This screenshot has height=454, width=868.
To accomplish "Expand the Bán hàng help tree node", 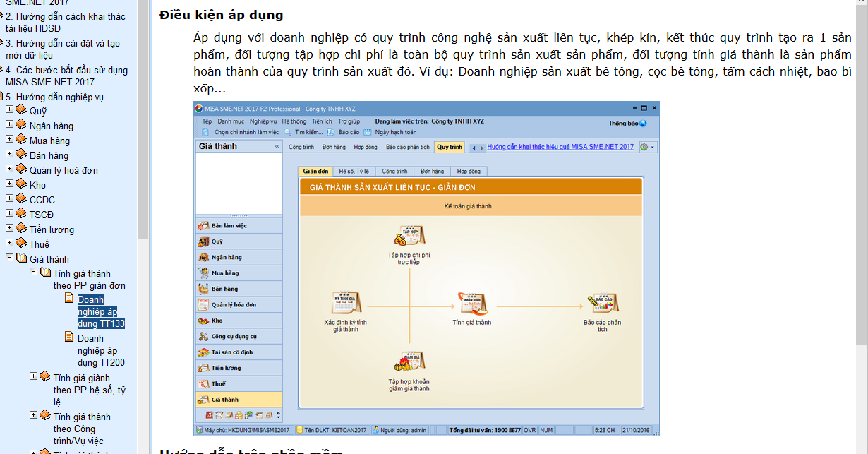I will [9, 155].
